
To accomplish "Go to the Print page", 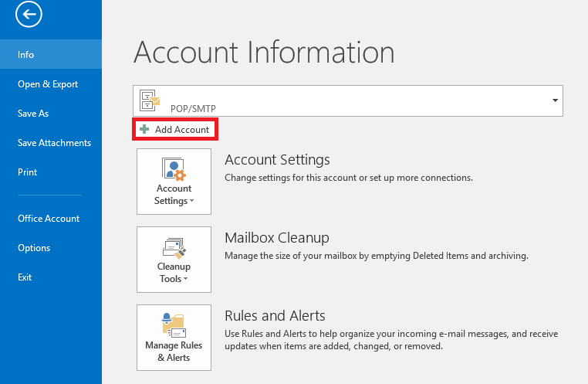I will (27, 172).
